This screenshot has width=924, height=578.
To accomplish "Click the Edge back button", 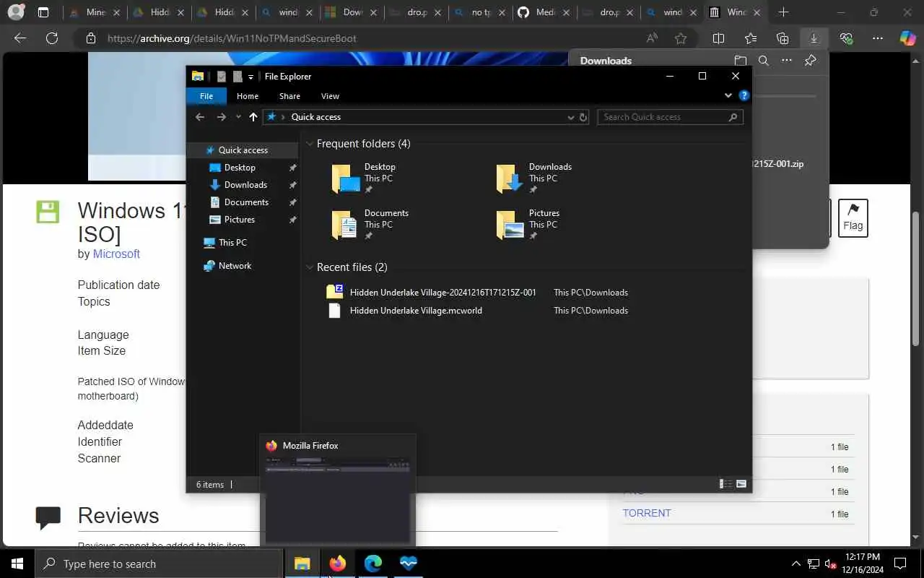I will [x=20, y=38].
